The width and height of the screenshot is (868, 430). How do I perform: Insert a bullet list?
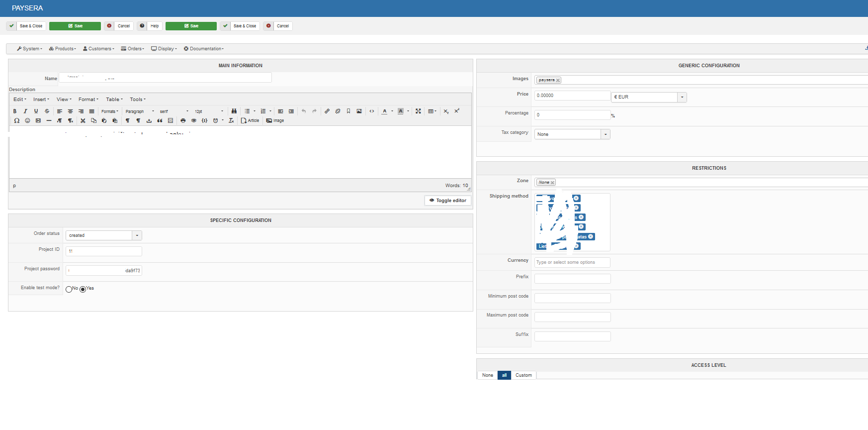(x=247, y=111)
